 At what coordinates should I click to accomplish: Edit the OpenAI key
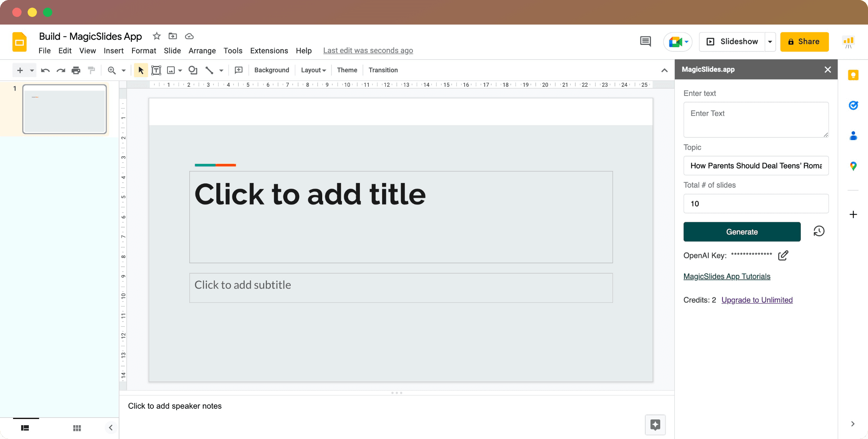(784, 255)
